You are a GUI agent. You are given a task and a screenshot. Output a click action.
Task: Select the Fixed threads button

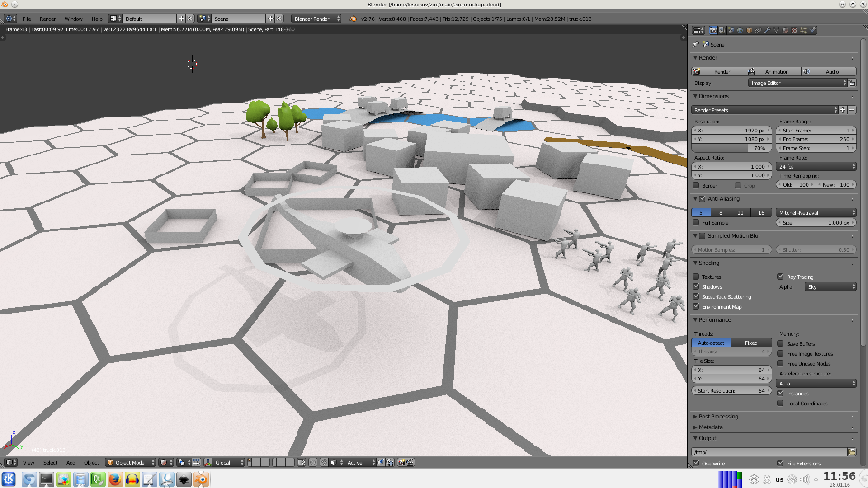(751, 343)
